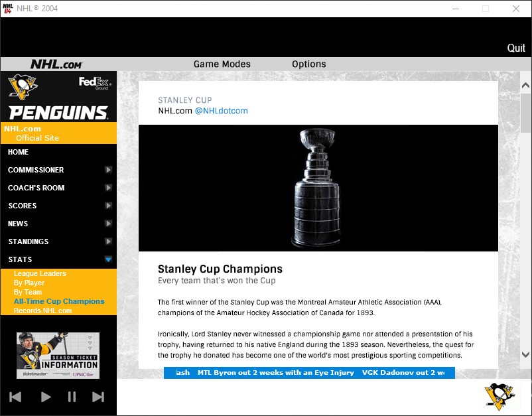532x416 pixels.
Task: Select the STATS menu item
Action: [x=21, y=259]
